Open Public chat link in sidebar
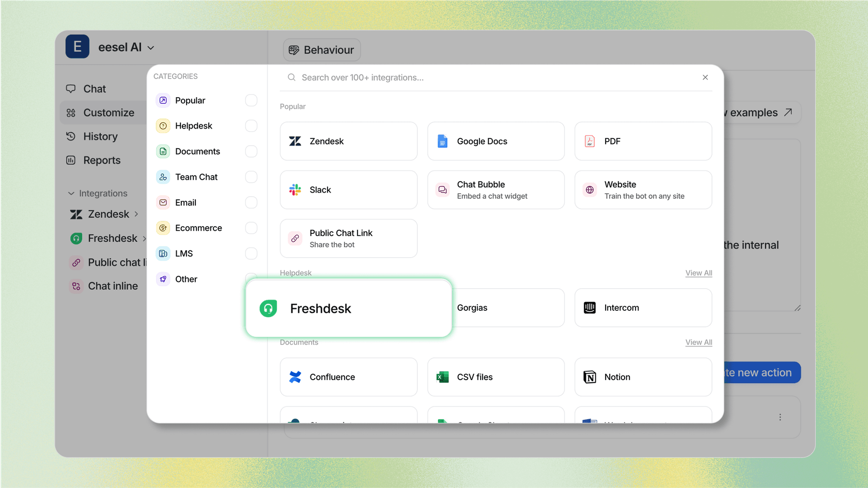This screenshot has height=488, width=868. coord(109,262)
